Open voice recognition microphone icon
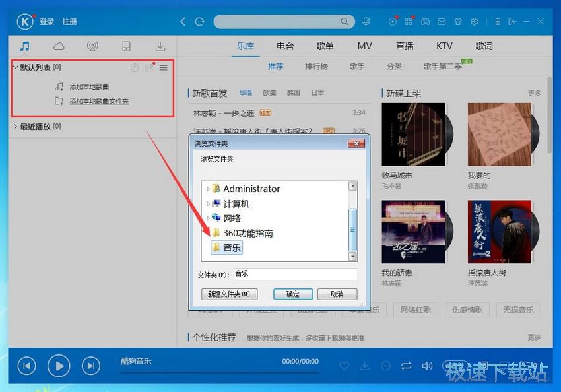The height and width of the screenshot is (392, 561). [366, 22]
